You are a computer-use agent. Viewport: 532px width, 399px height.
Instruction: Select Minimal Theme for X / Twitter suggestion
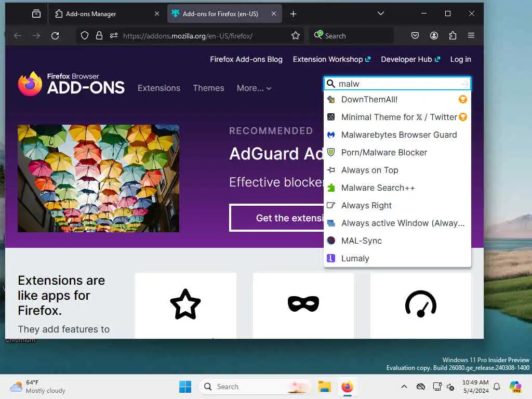[397, 117]
